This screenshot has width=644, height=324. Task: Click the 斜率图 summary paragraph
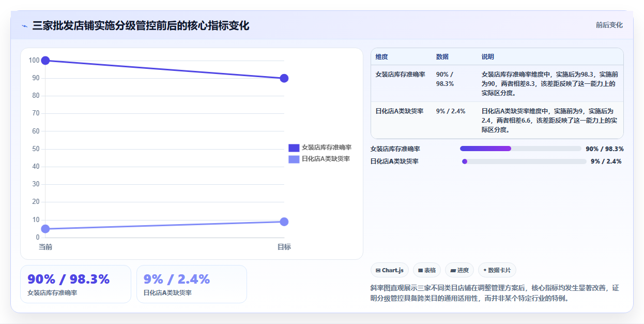click(495, 293)
